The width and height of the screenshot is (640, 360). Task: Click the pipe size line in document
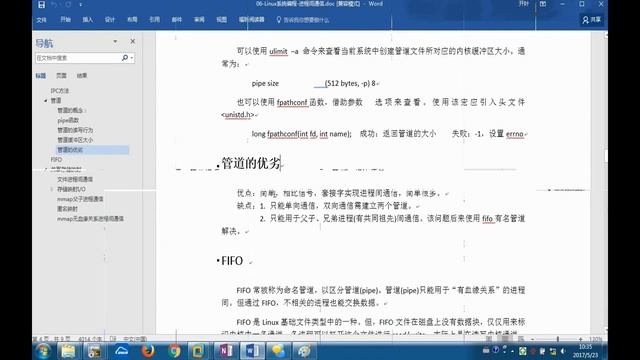tap(313, 83)
